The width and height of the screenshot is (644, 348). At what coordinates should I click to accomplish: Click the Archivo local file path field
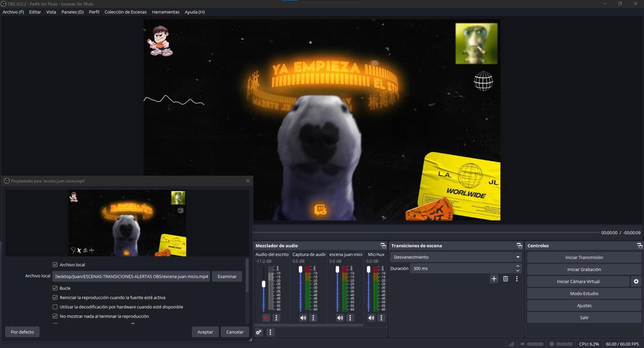click(131, 276)
